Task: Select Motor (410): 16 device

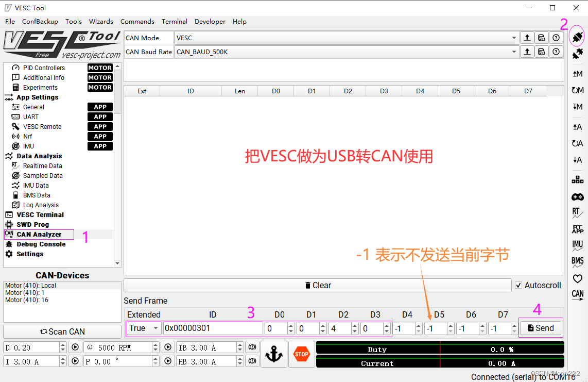Action: click(x=27, y=300)
